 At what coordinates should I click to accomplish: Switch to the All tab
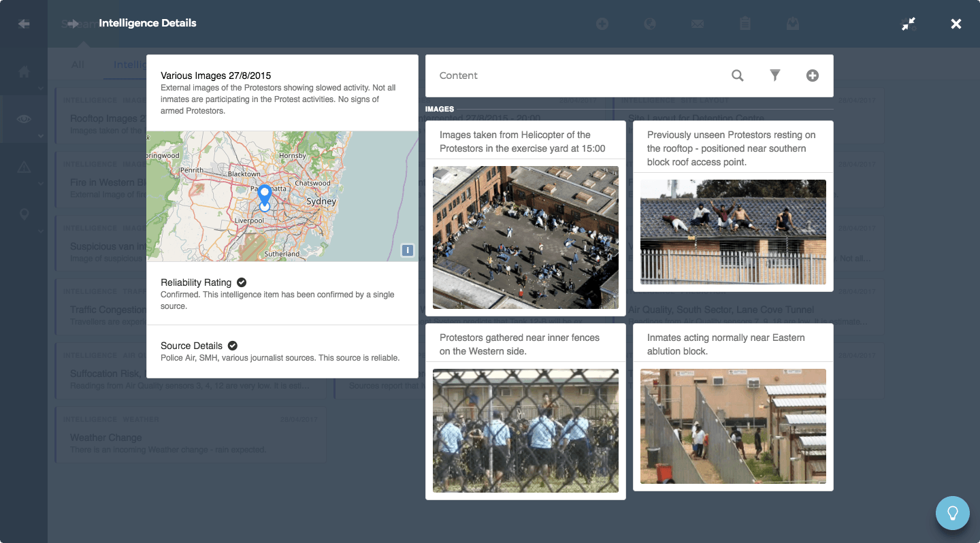(x=78, y=65)
